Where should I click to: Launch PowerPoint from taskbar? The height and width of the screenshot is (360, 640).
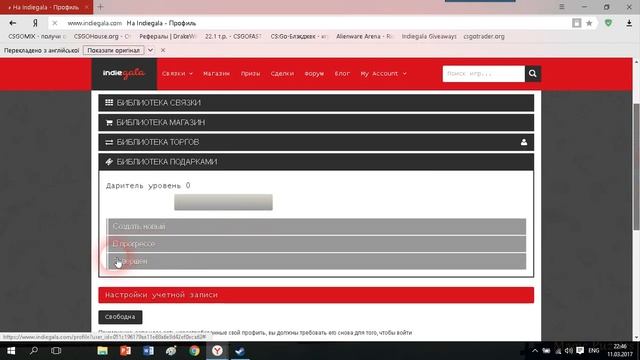point(125,351)
